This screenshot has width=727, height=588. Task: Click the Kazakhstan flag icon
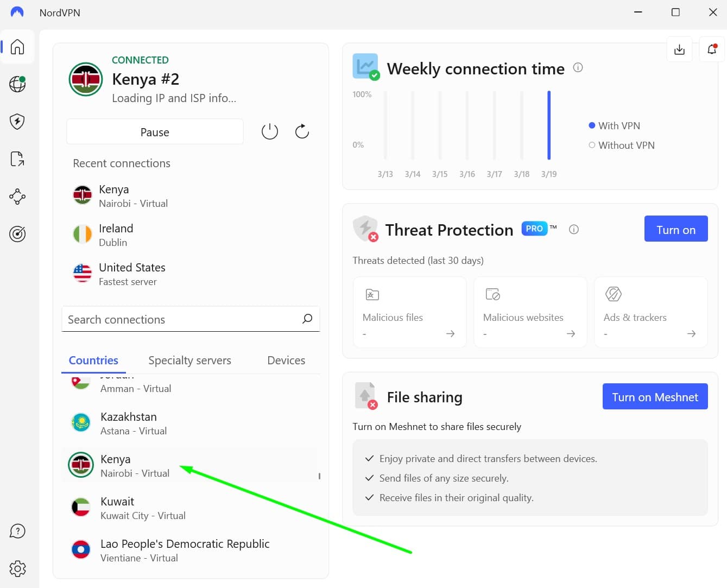(x=81, y=422)
